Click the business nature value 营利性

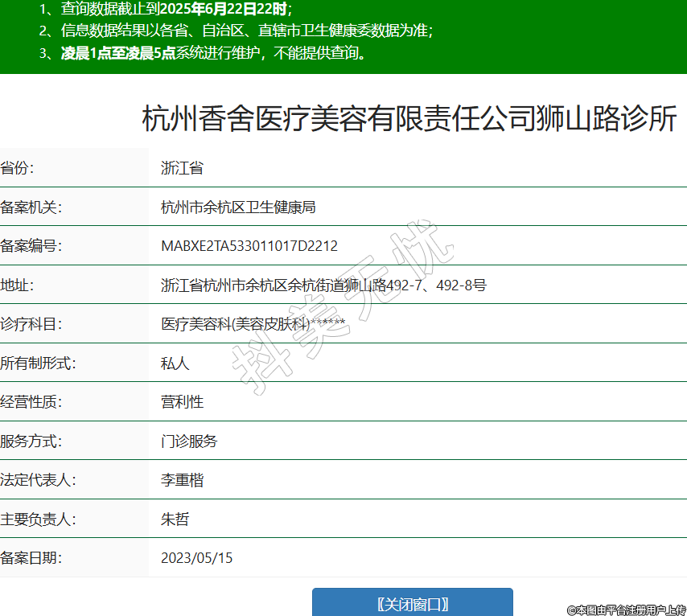182,402
